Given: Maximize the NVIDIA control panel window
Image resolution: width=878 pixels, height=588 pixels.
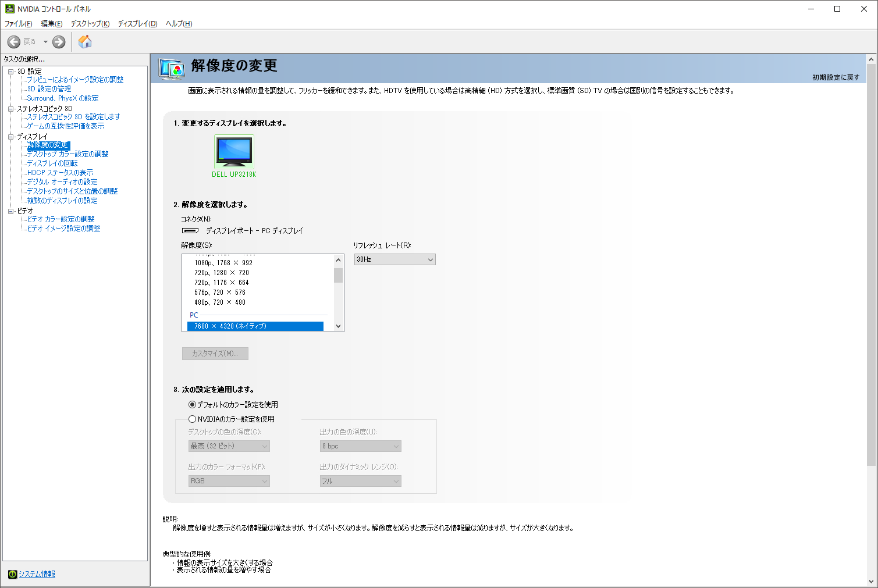Looking at the screenshot, I should click(x=837, y=9).
